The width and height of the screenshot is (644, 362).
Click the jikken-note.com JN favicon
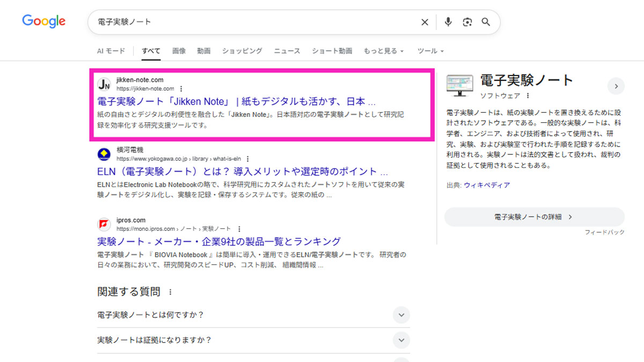[x=104, y=84]
